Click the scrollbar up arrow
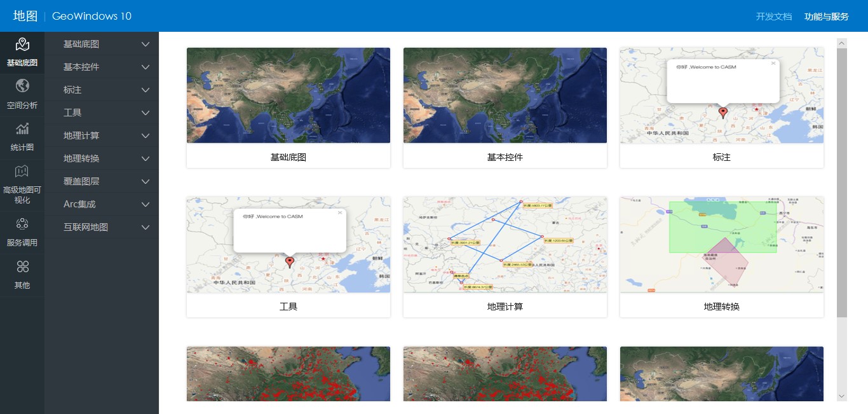The image size is (868, 414). coord(842,43)
